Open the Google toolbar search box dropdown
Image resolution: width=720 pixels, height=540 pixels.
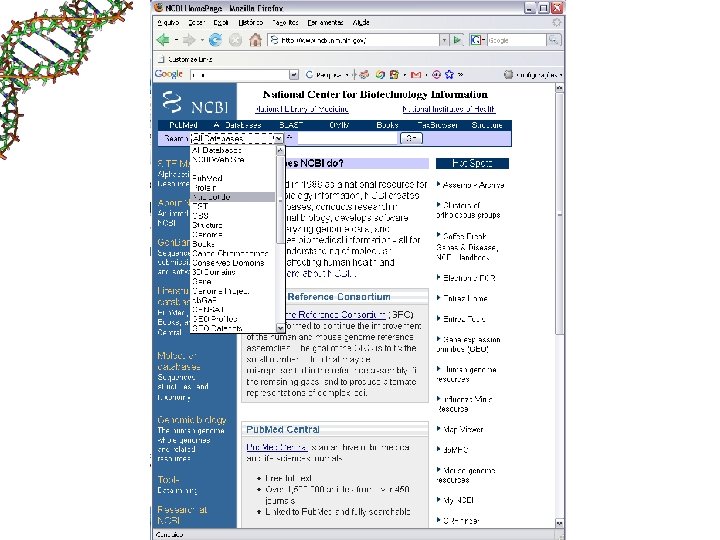coord(294,74)
